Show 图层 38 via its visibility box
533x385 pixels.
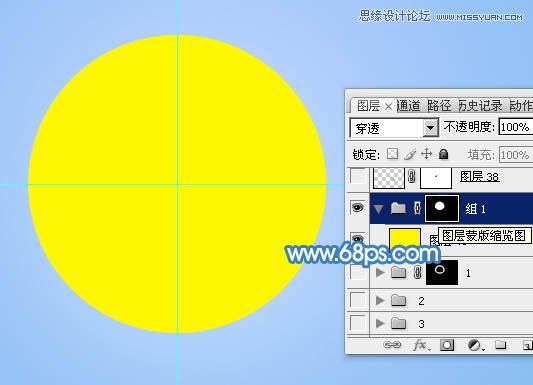click(x=358, y=177)
